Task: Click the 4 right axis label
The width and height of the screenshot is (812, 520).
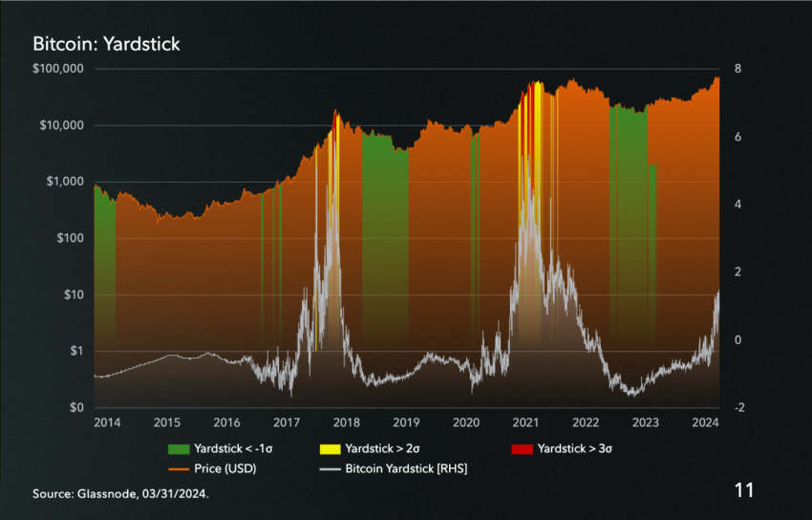Action: (737, 205)
